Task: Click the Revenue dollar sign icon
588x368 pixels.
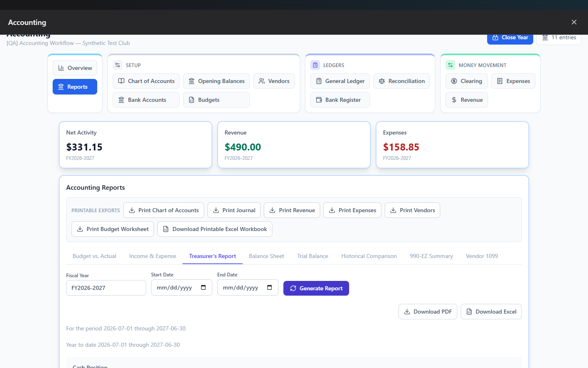Action: 454,100
